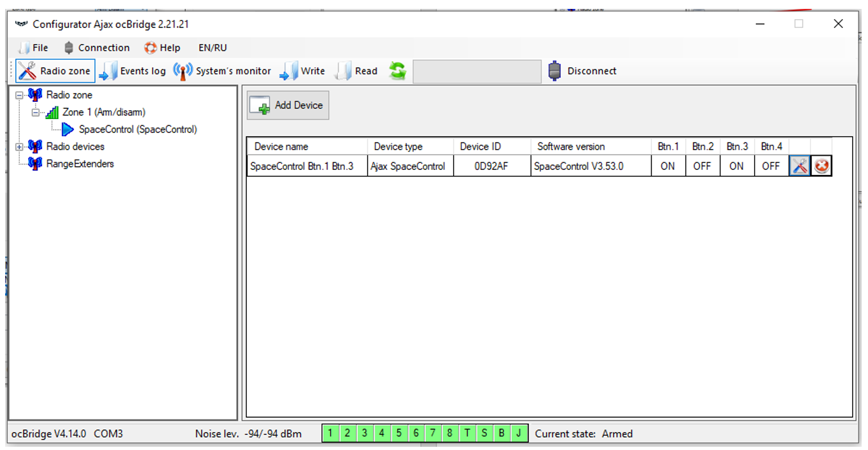Click status indicator B in status bar

(x=501, y=433)
